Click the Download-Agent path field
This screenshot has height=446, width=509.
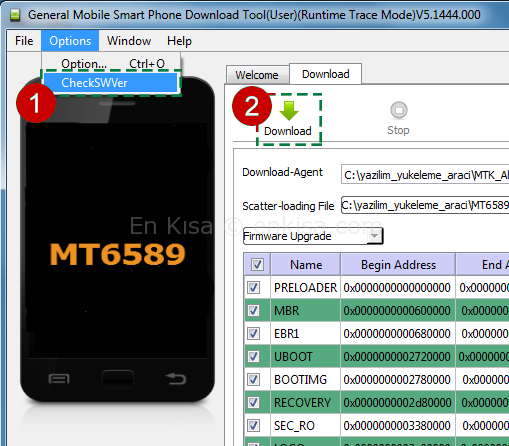click(x=425, y=175)
